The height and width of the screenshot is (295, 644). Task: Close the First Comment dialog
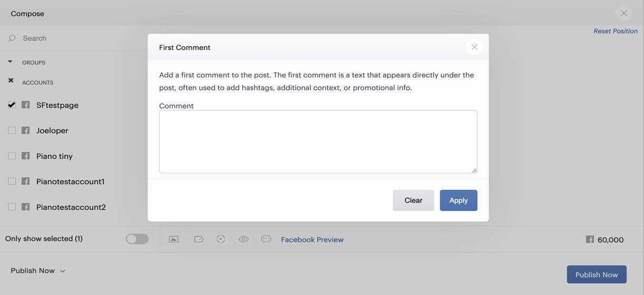pos(474,47)
